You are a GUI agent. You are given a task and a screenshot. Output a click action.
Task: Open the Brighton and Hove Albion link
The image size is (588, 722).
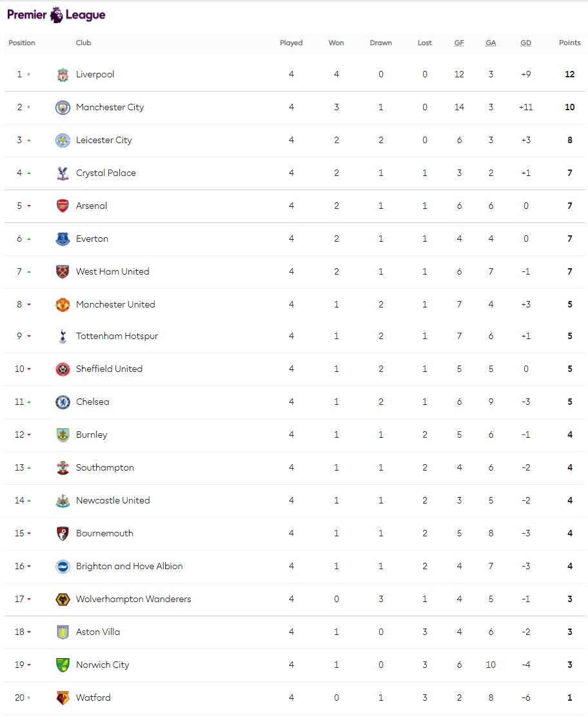coord(129,567)
